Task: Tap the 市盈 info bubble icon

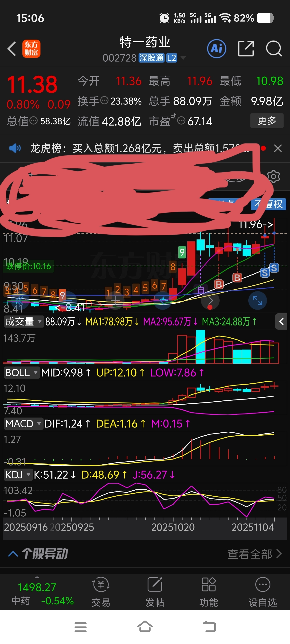Action: coord(181,121)
